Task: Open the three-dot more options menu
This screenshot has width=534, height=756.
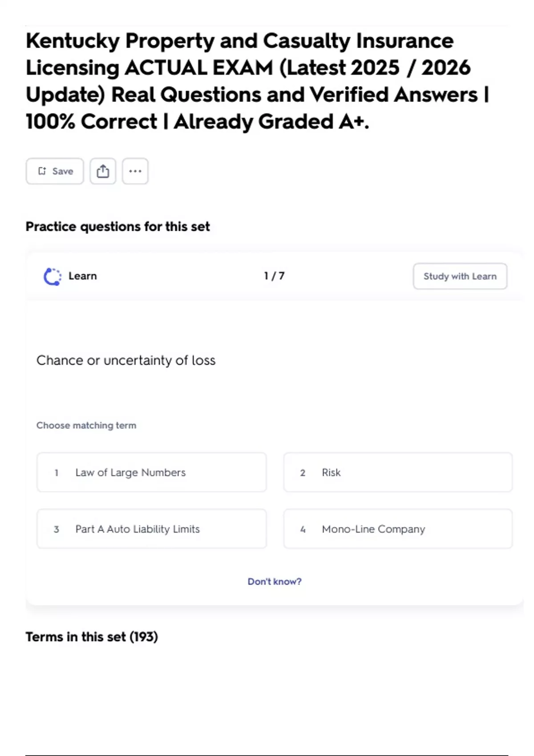Action: (x=135, y=171)
